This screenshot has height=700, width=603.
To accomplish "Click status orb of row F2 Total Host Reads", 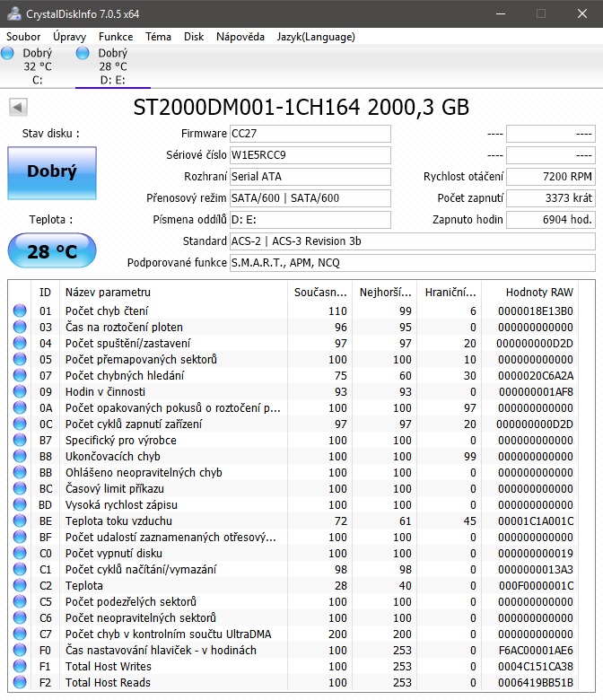I will [x=20, y=682].
